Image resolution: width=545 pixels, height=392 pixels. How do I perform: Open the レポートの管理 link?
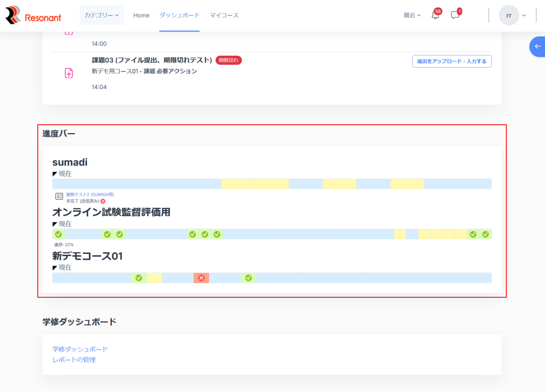pyautogui.click(x=74, y=360)
